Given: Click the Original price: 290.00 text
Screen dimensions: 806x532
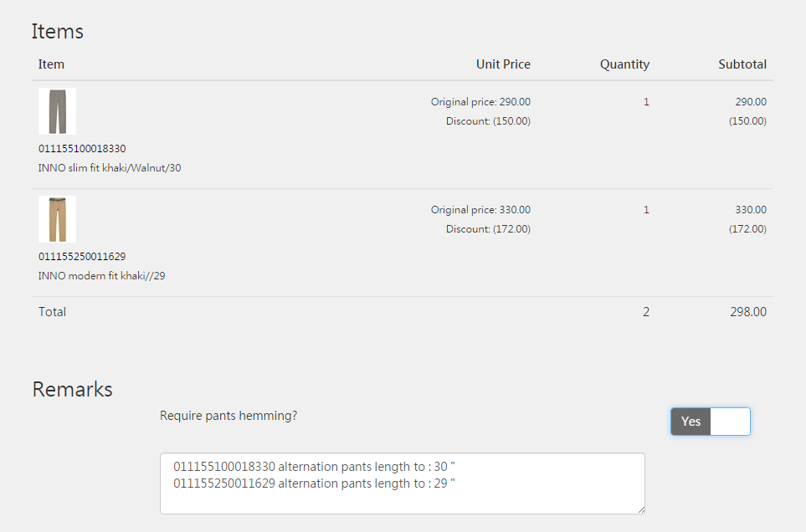Looking at the screenshot, I should [x=480, y=102].
